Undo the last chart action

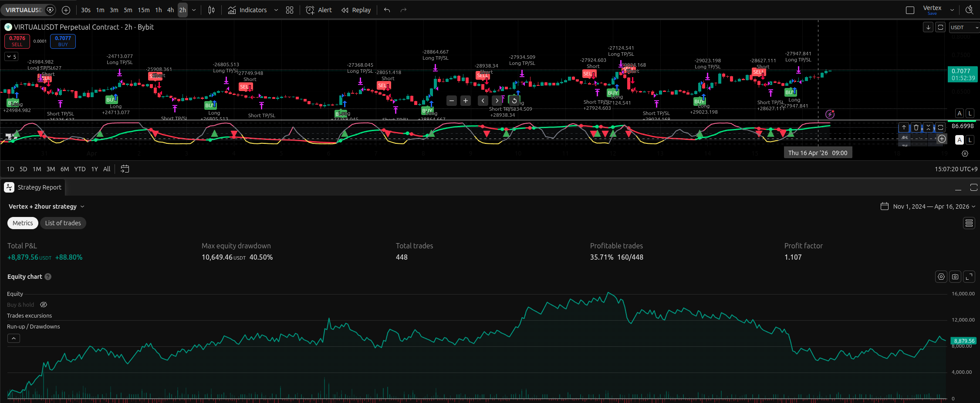(387, 10)
